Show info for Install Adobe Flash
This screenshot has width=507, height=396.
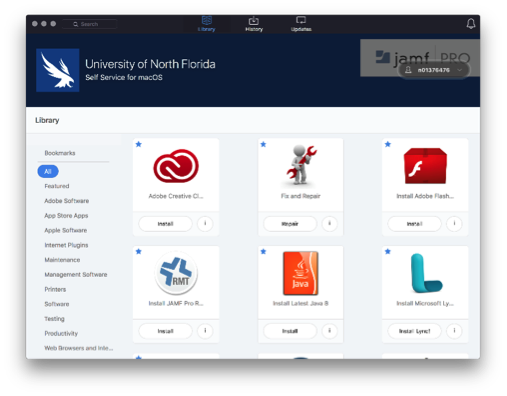point(454,224)
